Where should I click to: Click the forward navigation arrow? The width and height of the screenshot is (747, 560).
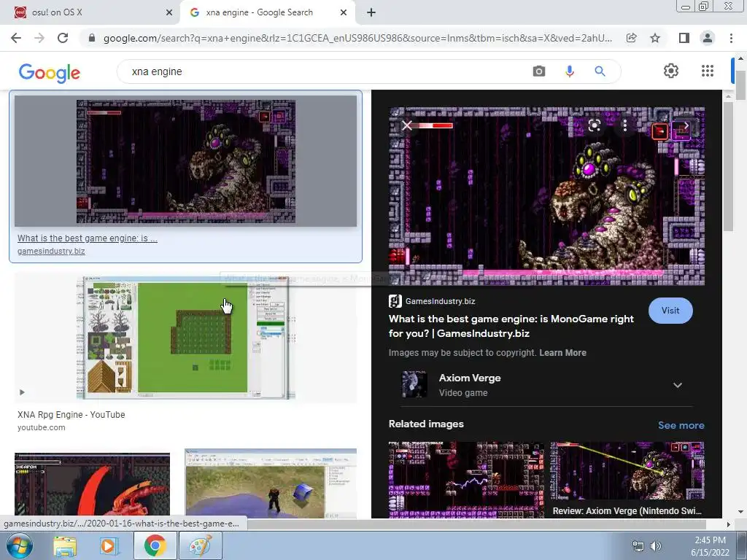coord(39,38)
